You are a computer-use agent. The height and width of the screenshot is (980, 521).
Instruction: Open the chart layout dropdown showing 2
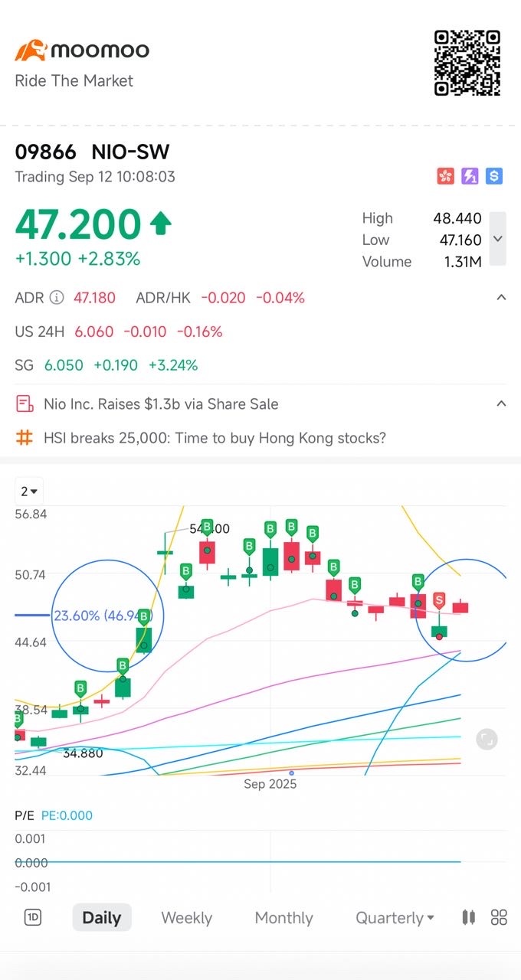30,492
